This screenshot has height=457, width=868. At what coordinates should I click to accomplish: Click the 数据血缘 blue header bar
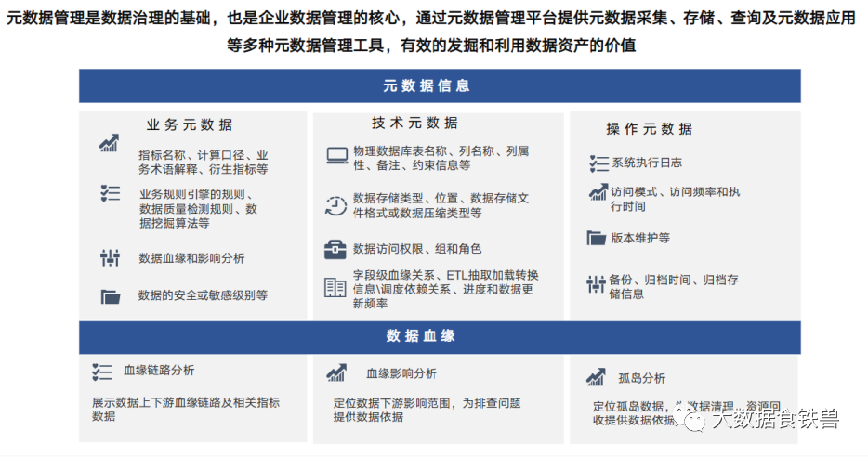[x=440, y=337]
